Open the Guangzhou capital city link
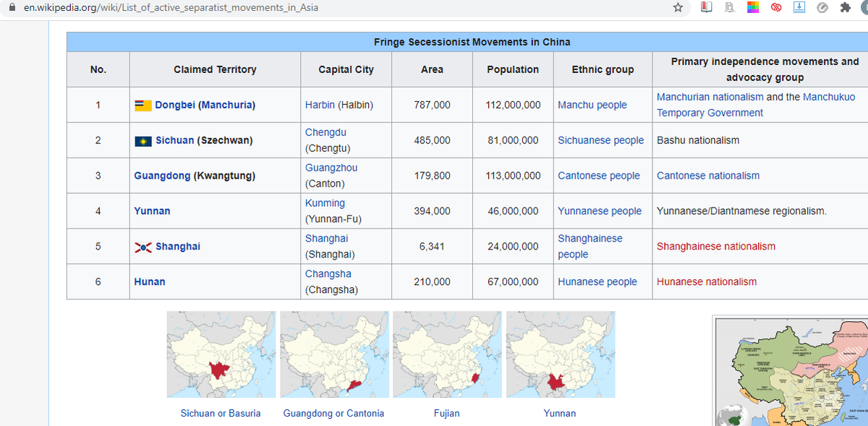The height and width of the screenshot is (426, 868). pyautogui.click(x=331, y=168)
